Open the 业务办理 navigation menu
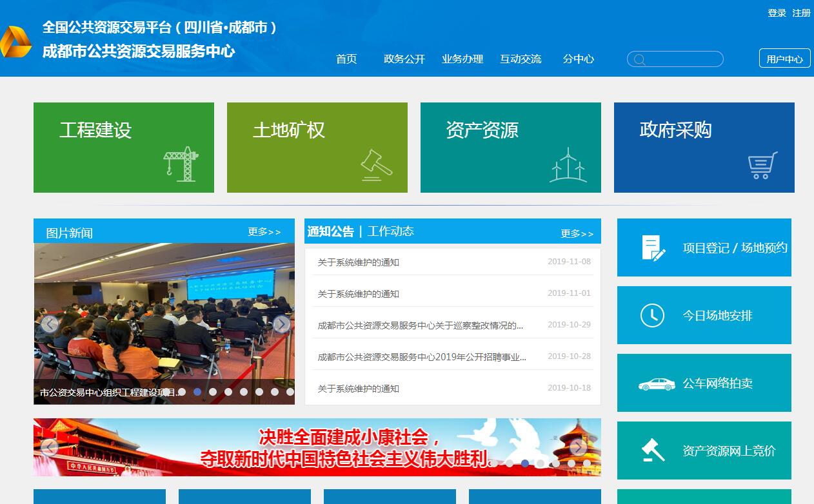This screenshot has width=814, height=504. (462, 59)
